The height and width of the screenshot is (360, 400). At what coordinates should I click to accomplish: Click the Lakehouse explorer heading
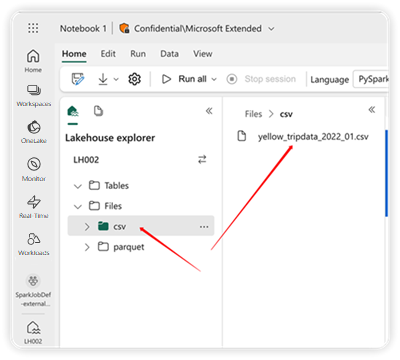110,138
